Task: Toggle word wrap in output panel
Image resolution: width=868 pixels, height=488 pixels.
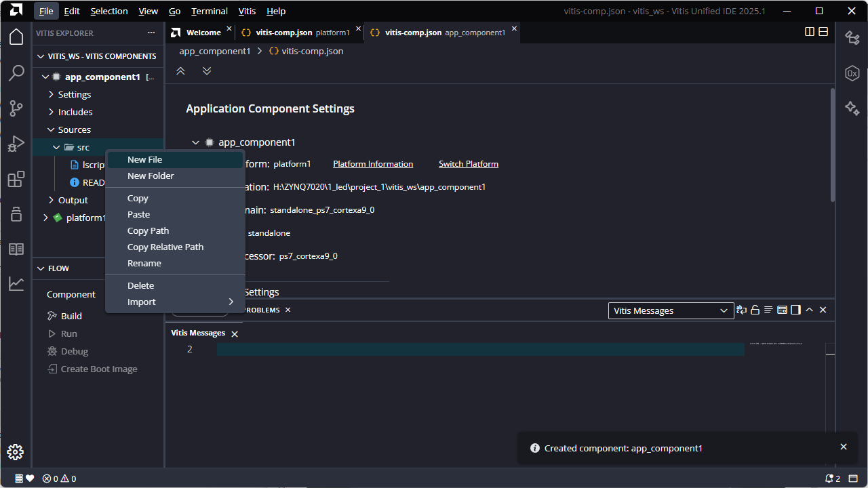Action: 741,310
